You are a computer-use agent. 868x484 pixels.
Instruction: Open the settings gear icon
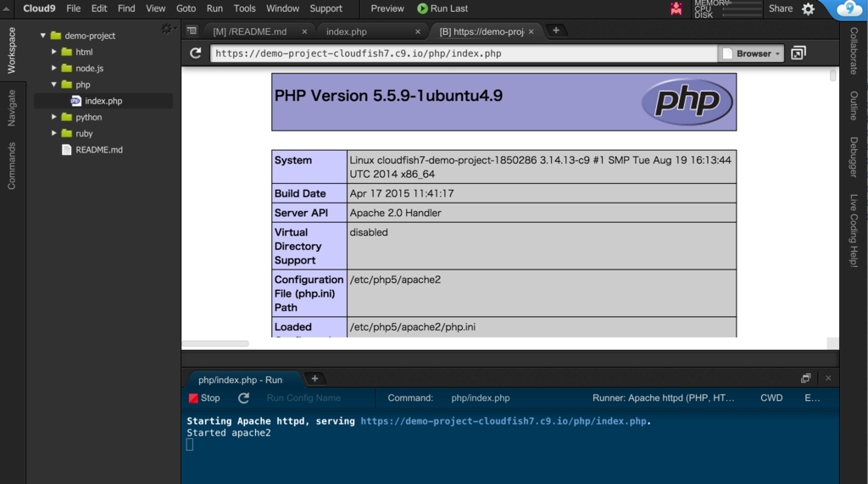(808, 8)
